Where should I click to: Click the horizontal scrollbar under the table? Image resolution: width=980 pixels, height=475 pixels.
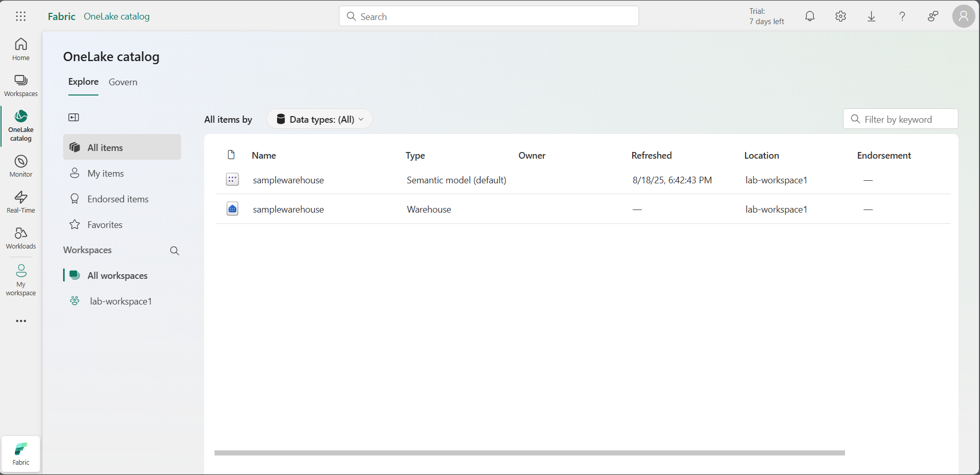529,453
